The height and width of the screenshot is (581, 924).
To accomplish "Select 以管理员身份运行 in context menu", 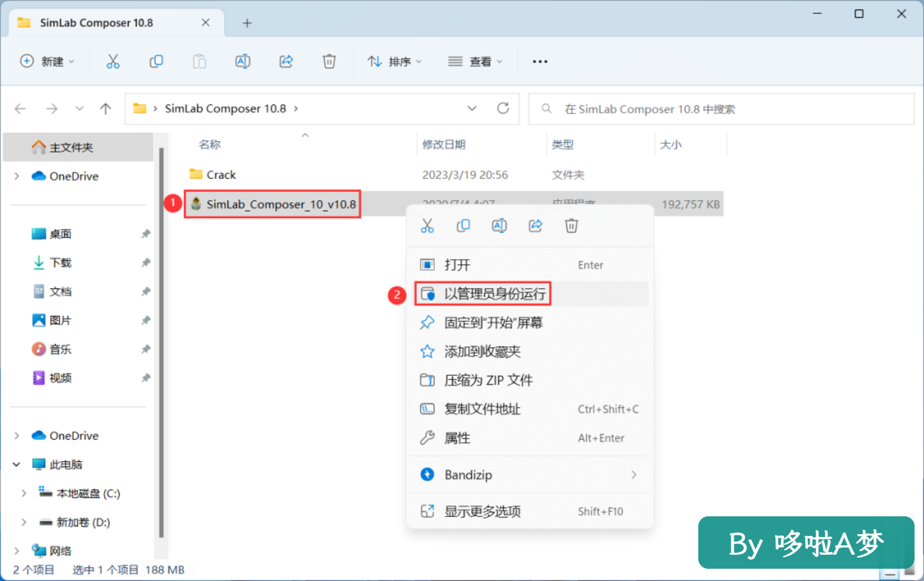I will coord(529,294).
